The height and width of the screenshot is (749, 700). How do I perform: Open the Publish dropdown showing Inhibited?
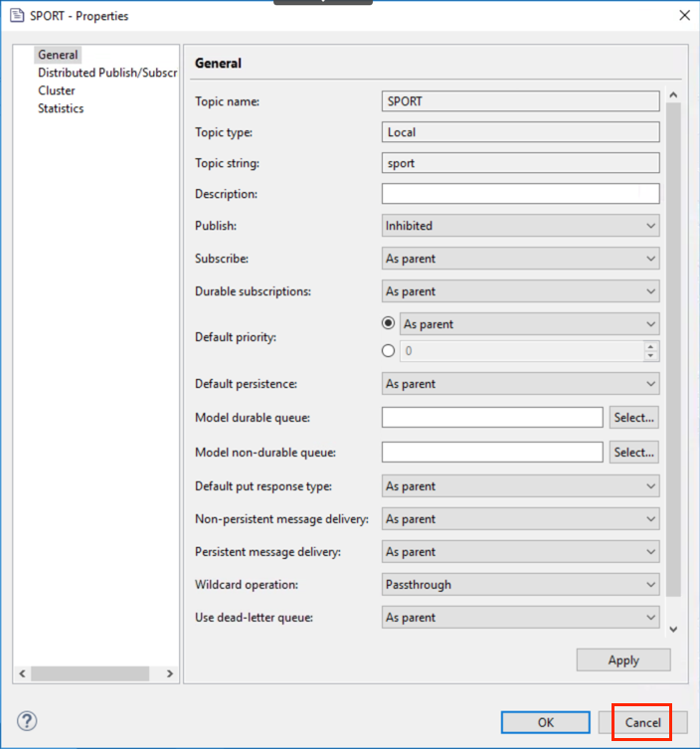pyautogui.click(x=520, y=226)
